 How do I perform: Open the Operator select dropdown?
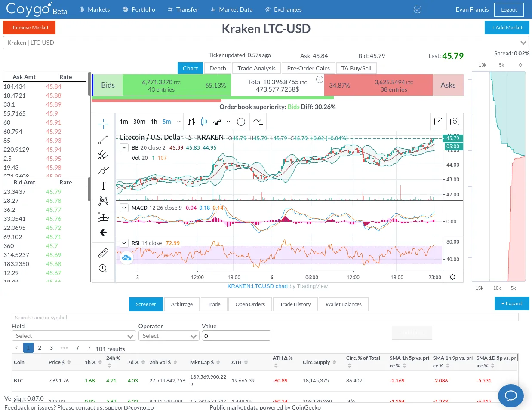[169, 336]
